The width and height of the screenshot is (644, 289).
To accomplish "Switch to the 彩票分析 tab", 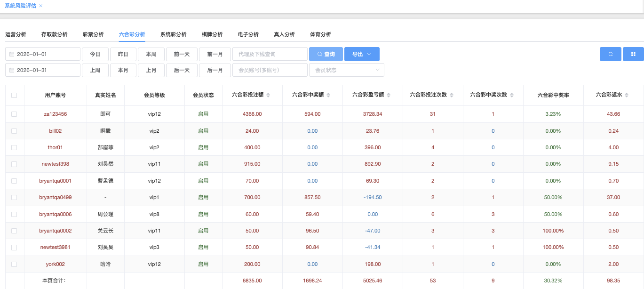I will click(93, 34).
